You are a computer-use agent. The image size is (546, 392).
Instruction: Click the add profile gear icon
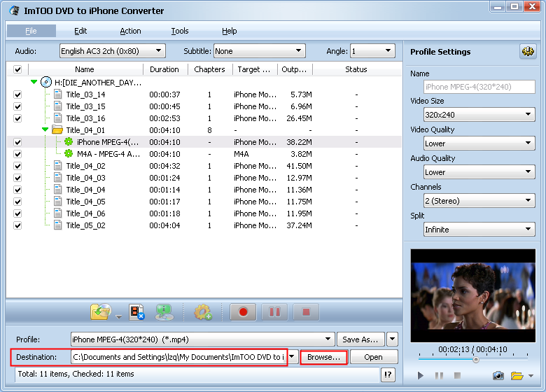click(x=203, y=312)
